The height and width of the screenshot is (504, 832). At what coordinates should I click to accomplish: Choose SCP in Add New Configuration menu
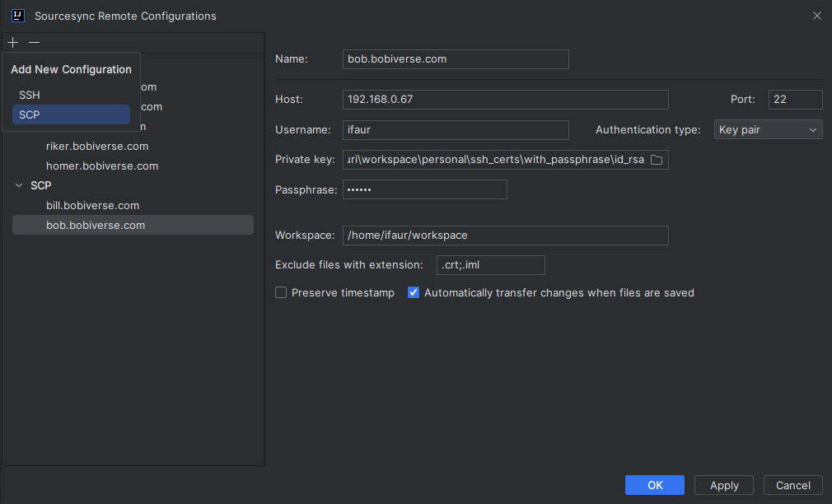pyautogui.click(x=71, y=114)
